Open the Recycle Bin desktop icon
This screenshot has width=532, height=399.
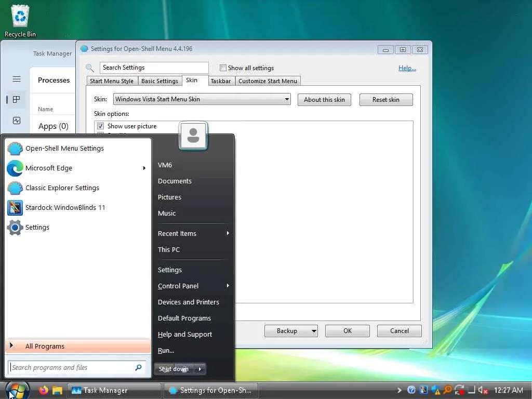20,20
